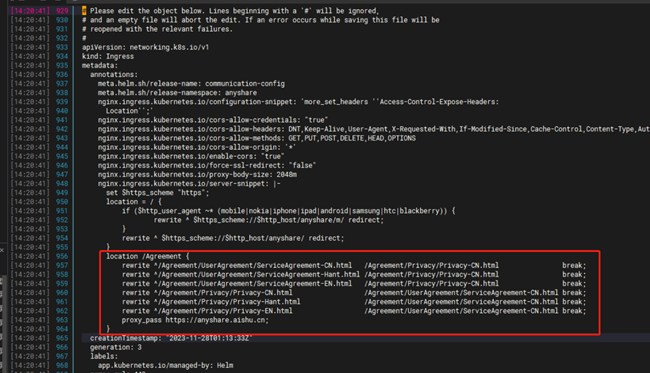
Task: Click the proxy-body-size 2048m line
Action: click(x=197, y=175)
